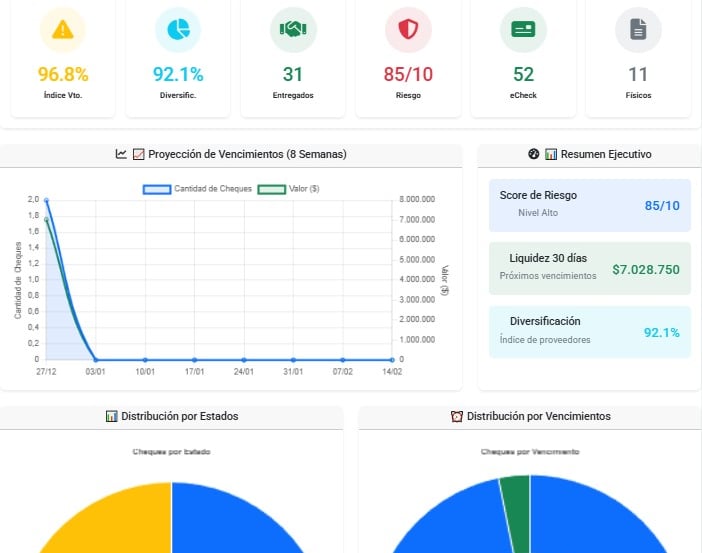The image size is (702, 553).
Task: Click the bar chart icon beside Distribución por Estados
Action: pos(111,416)
